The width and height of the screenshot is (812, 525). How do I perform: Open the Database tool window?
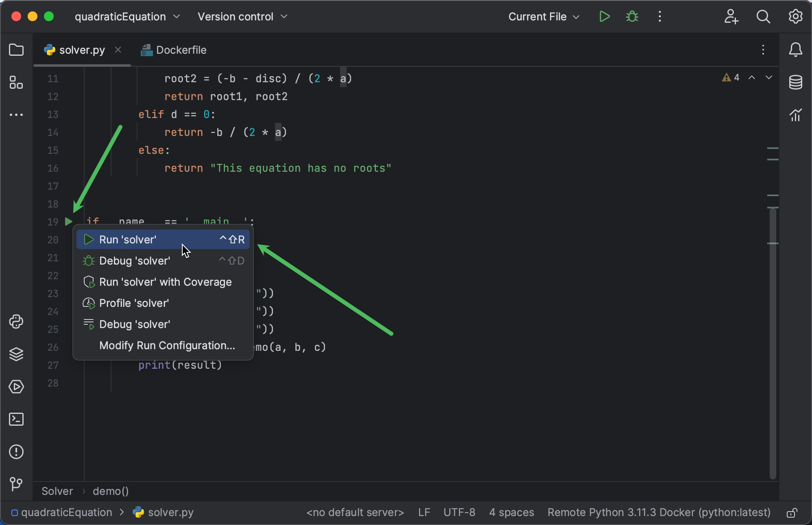coord(796,82)
